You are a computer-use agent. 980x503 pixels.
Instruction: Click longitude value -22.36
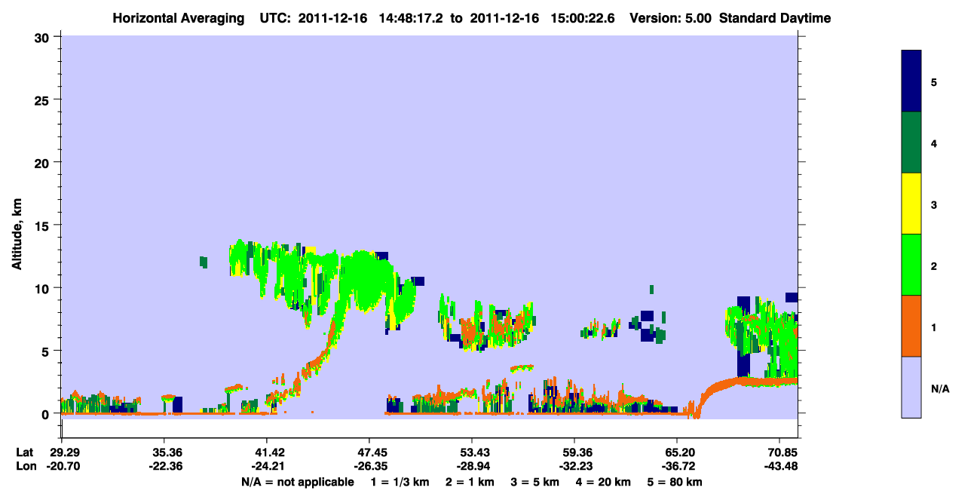(x=164, y=466)
